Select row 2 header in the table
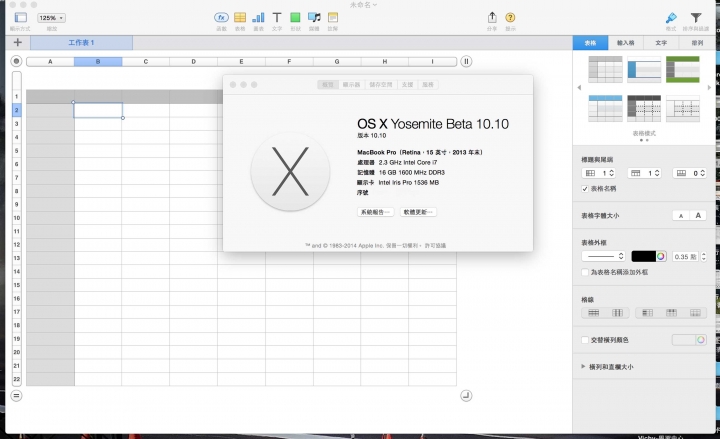Viewport: 720px width, 439px height. click(x=17, y=110)
